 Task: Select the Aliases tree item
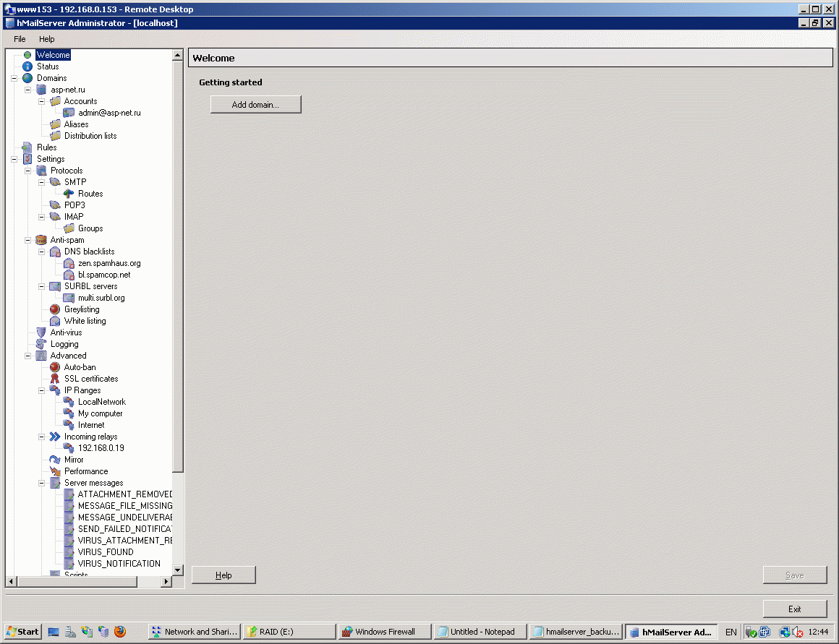[76, 124]
